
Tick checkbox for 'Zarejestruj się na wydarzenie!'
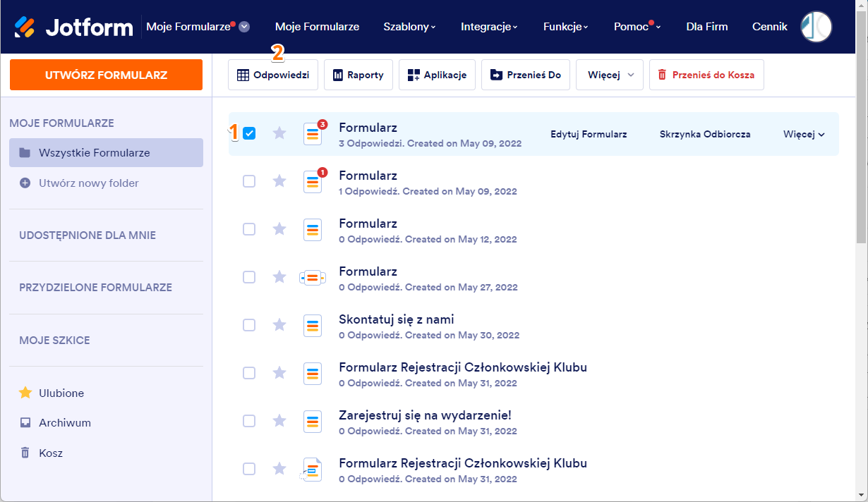tap(249, 421)
